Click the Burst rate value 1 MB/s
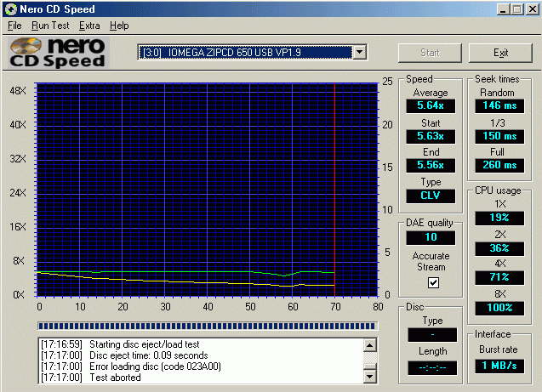 (499, 366)
